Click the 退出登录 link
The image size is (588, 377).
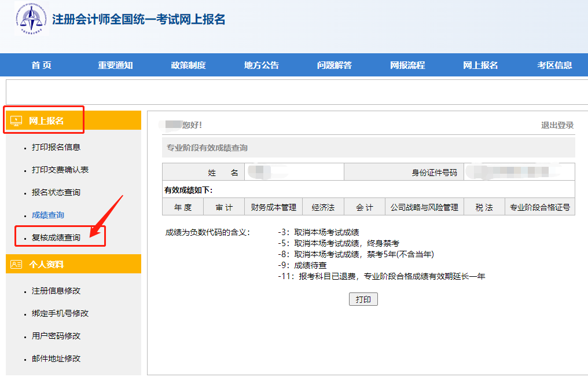coord(557,125)
